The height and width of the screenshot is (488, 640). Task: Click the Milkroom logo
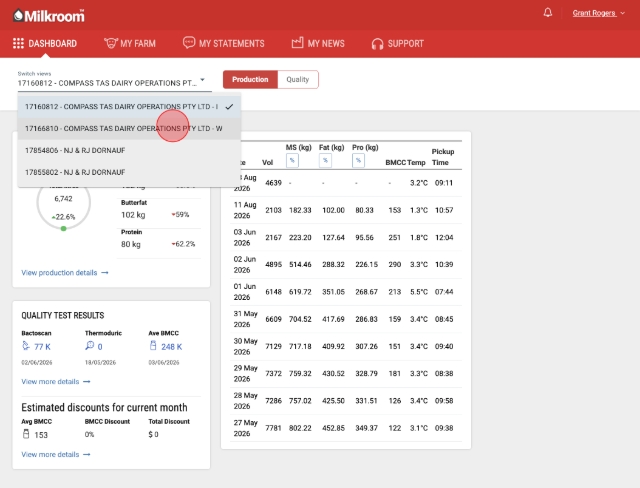pyautogui.click(x=49, y=16)
